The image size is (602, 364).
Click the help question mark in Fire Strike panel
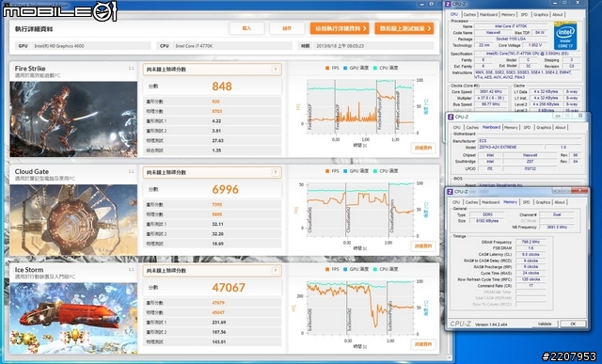coord(276,70)
